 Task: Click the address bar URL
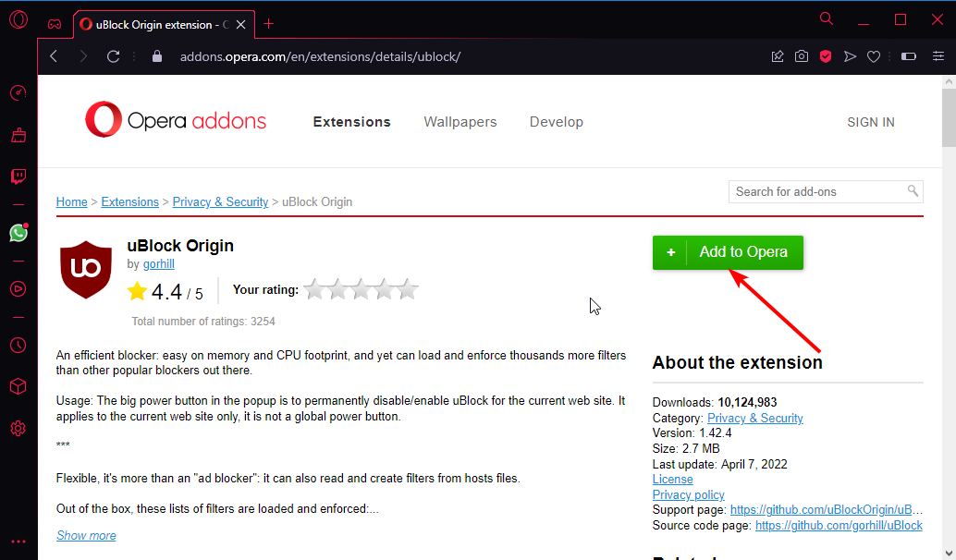(x=320, y=56)
